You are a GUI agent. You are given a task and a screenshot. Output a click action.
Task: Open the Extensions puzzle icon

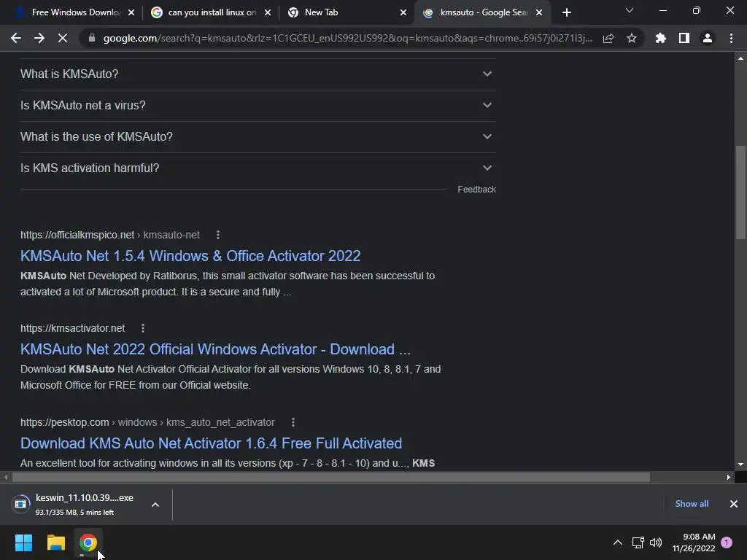661,38
